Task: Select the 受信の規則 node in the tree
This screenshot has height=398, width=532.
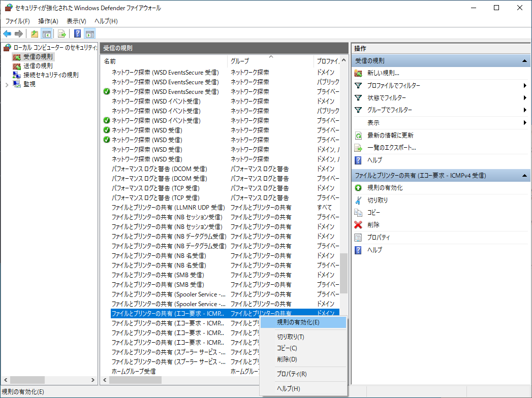Action: [38, 57]
